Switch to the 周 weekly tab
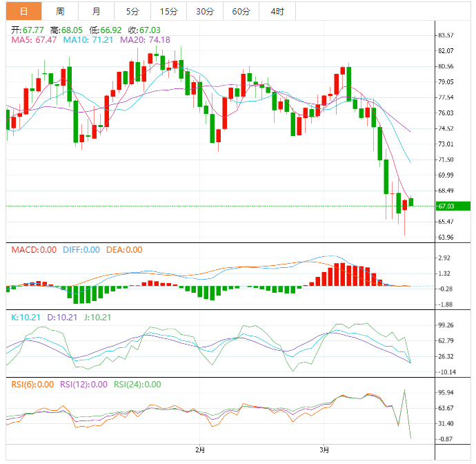476x464 pixels. coord(60,11)
